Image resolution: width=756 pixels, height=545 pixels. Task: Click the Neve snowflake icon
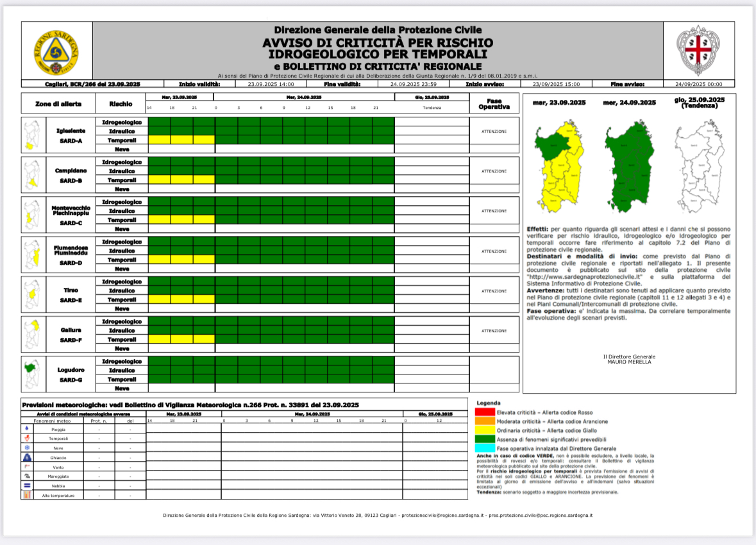(27, 448)
